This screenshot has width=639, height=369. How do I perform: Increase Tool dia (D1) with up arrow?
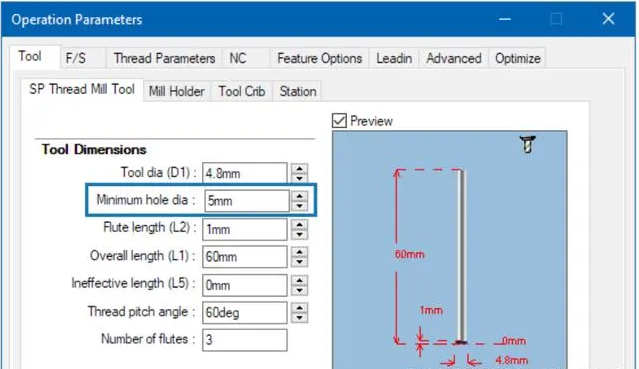click(x=300, y=168)
